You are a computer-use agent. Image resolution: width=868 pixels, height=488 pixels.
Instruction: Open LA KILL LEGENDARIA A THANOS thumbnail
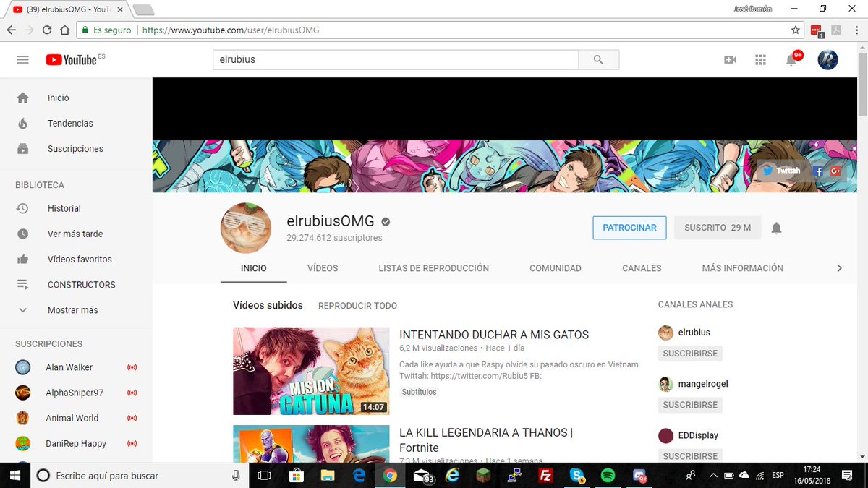311,444
